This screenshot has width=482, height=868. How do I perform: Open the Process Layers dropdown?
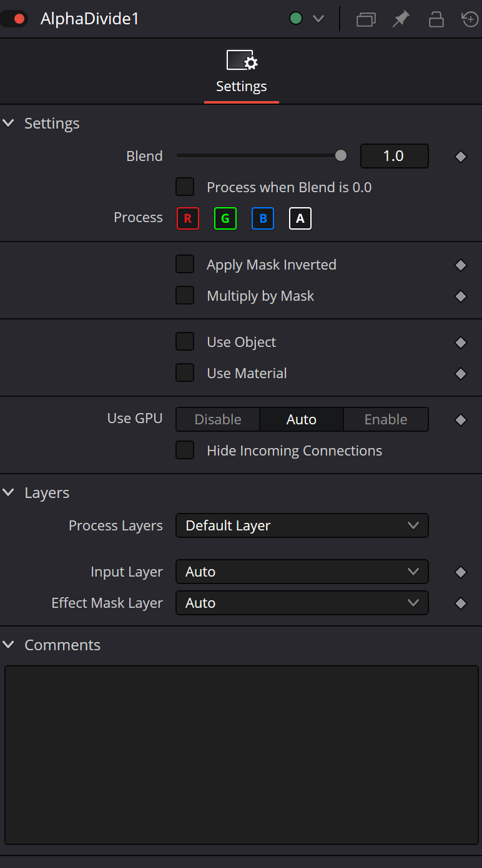[302, 525]
